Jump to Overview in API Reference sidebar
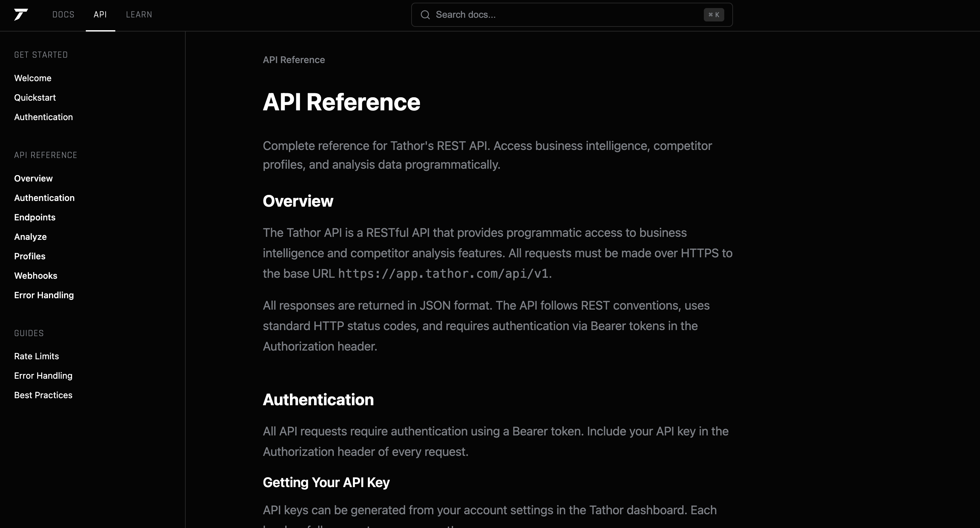This screenshot has height=528, width=980. [34, 178]
